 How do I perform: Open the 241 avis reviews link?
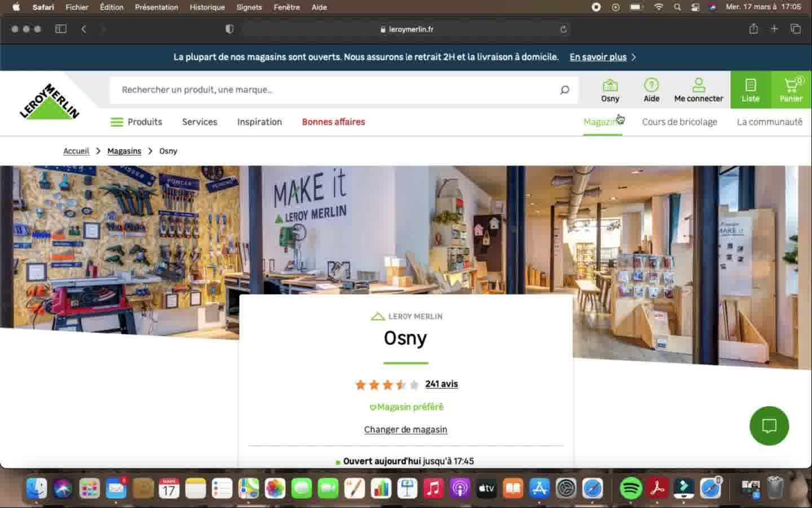(x=442, y=384)
